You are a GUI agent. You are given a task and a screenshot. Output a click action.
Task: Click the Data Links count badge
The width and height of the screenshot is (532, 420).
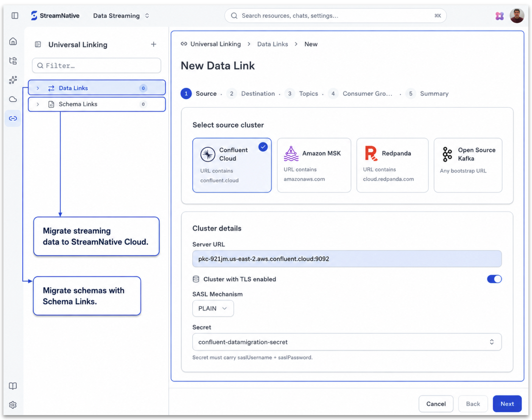[x=143, y=88]
